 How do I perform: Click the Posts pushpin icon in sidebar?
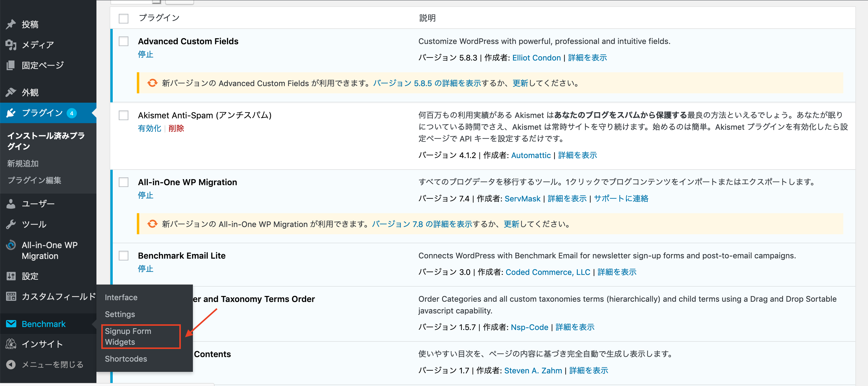pyautogui.click(x=11, y=24)
